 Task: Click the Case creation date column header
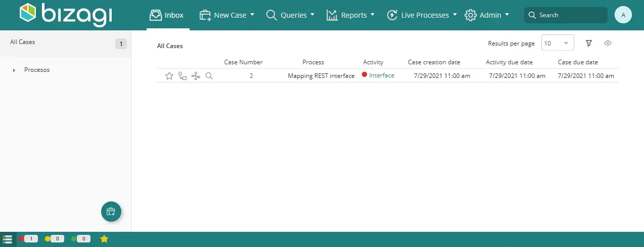pyautogui.click(x=434, y=62)
